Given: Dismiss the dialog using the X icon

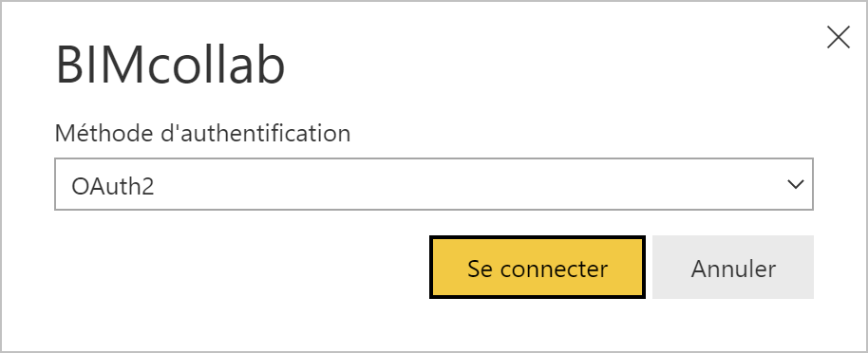Looking at the screenshot, I should point(839,38).
